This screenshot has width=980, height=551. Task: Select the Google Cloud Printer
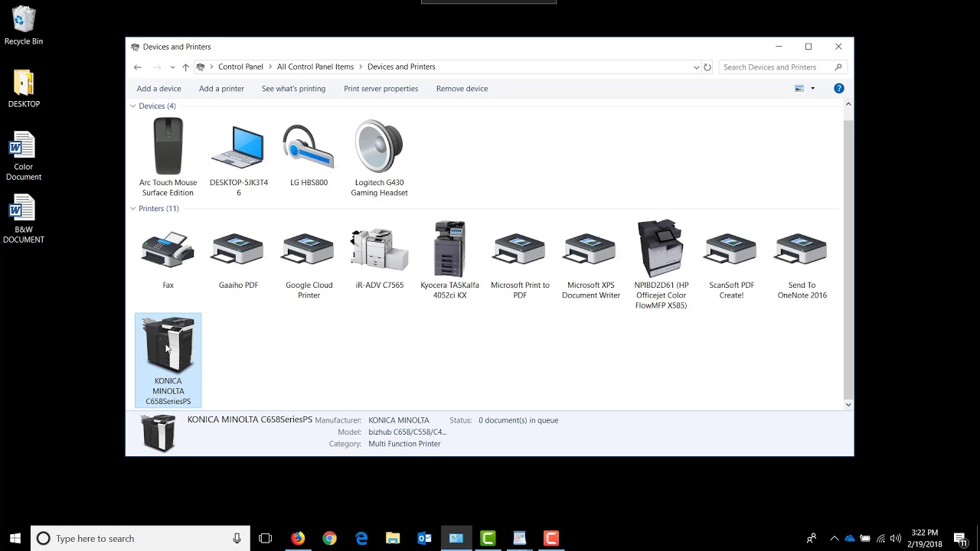[x=309, y=264]
